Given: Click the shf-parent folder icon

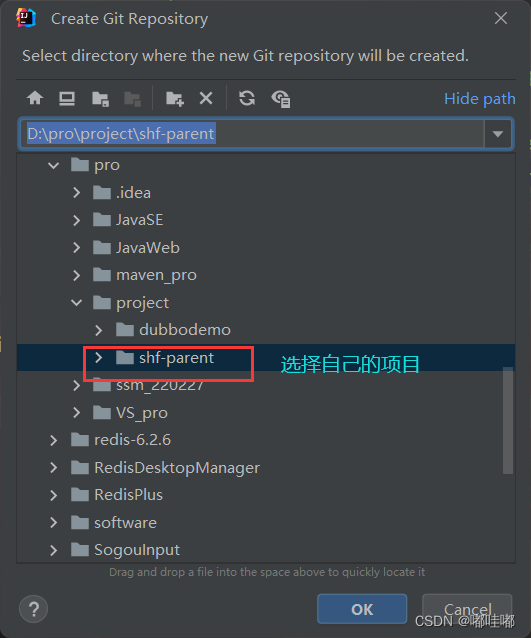Looking at the screenshot, I should pos(125,358).
